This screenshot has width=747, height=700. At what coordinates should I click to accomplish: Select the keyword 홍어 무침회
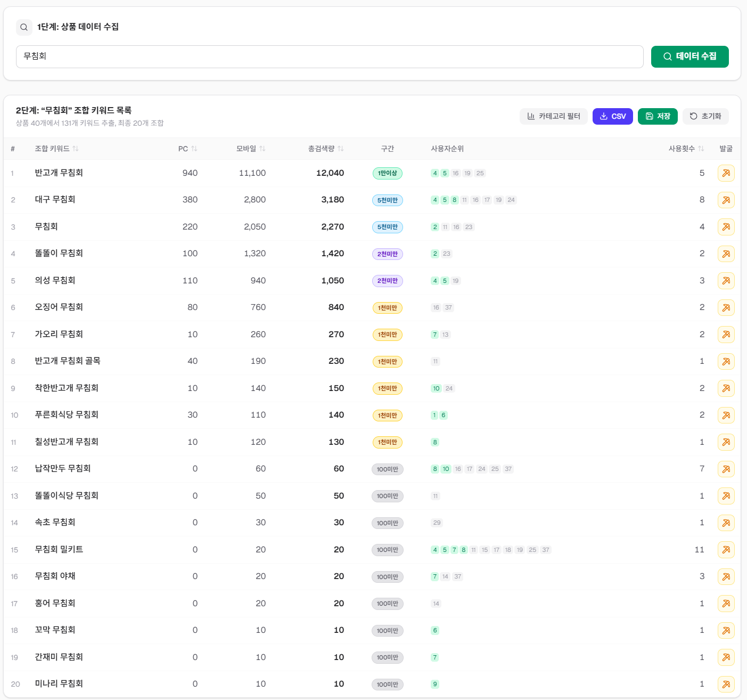tap(55, 603)
